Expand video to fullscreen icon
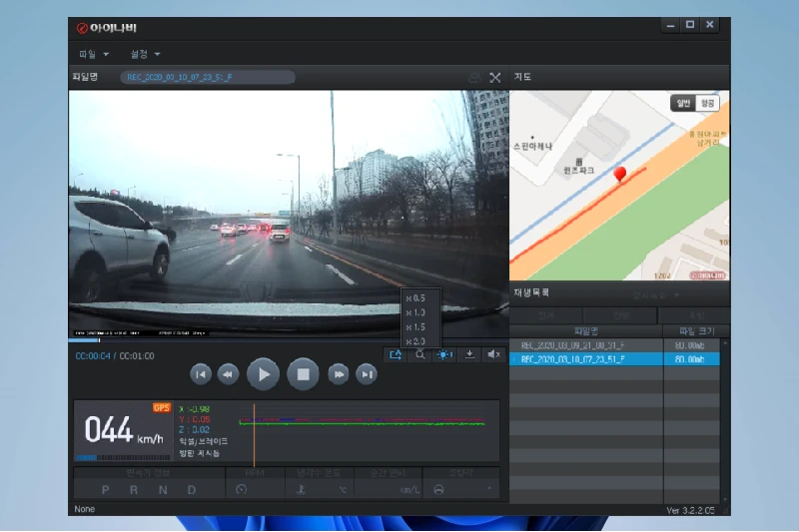The width and height of the screenshot is (799, 532). pos(494,78)
